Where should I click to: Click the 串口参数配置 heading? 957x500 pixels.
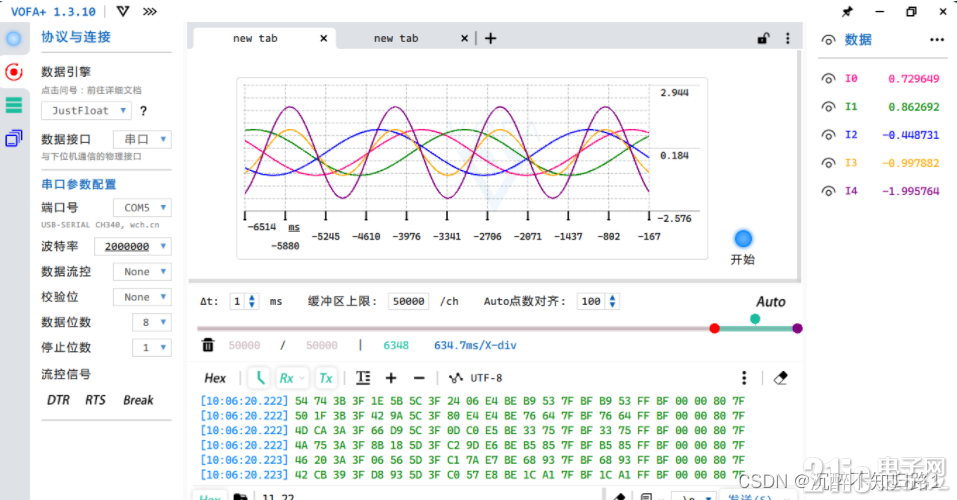(78, 184)
